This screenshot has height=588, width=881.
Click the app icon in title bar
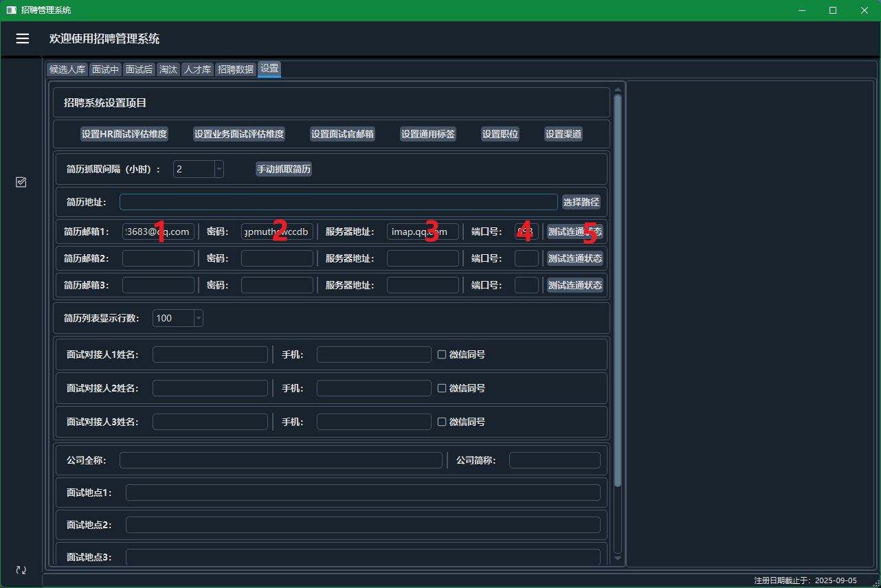[11, 10]
